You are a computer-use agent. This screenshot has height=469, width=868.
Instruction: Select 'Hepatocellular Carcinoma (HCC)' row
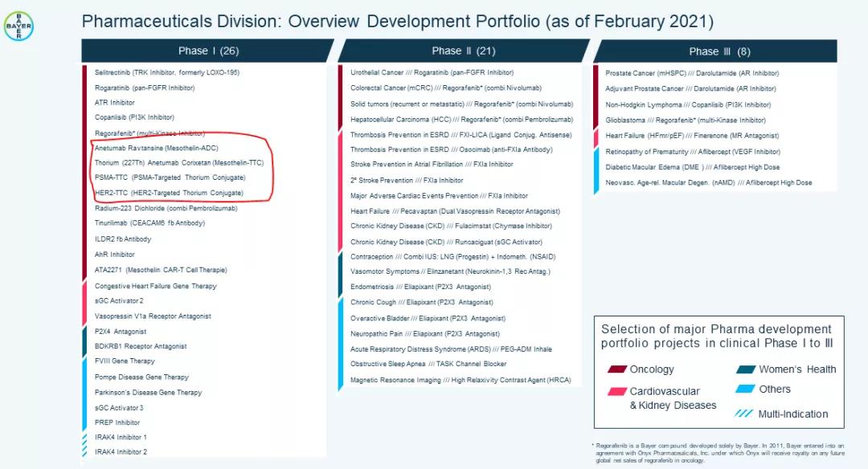(461, 120)
